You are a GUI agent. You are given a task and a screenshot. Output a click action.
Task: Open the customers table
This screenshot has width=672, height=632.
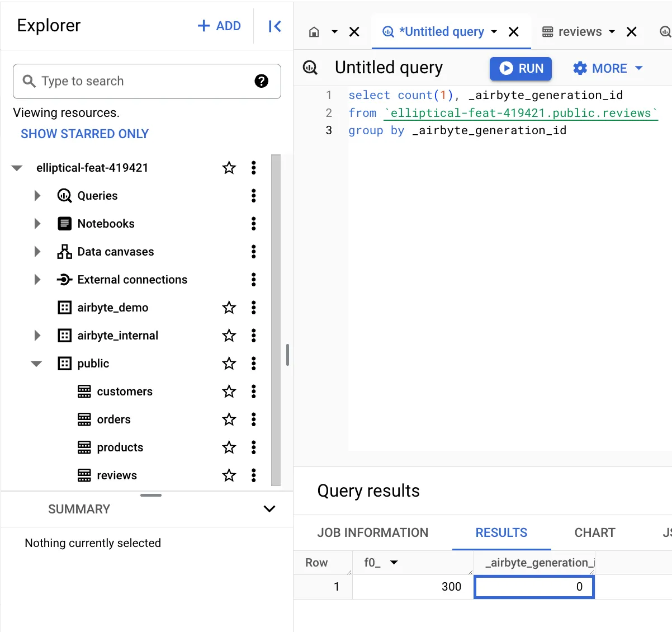click(125, 392)
